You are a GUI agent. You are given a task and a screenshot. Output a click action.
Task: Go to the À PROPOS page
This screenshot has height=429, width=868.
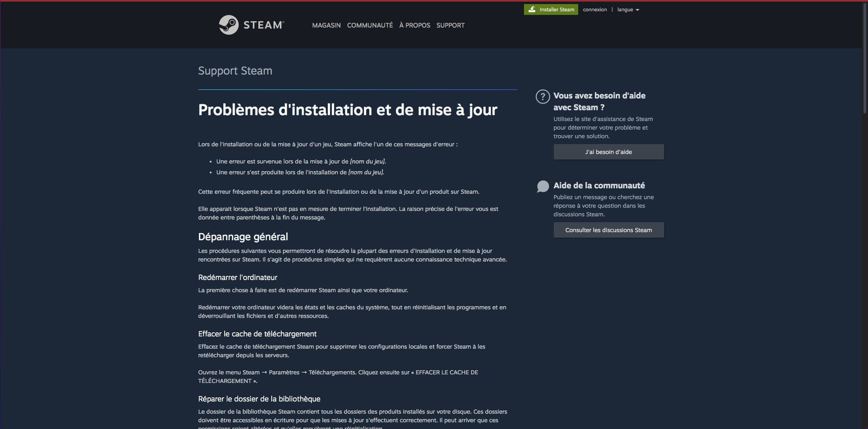(415, 25)
